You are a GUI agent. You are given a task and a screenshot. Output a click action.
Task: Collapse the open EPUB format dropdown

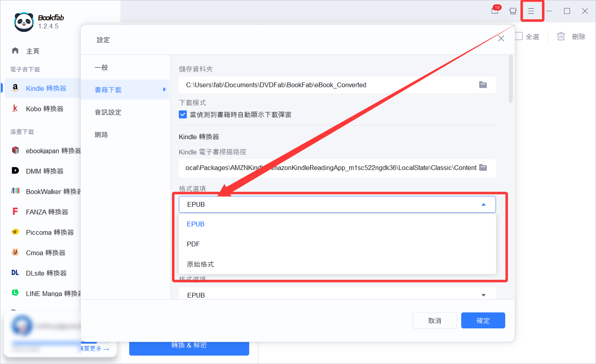click(484, 204)
